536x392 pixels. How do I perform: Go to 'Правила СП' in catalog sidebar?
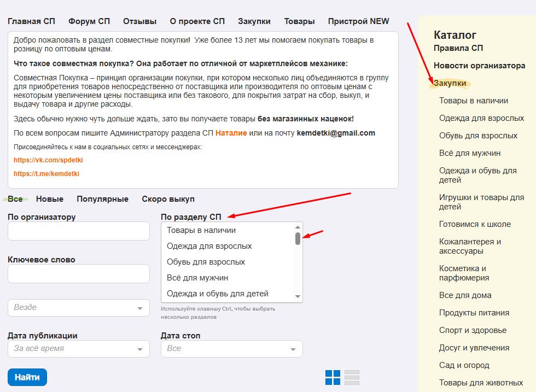point(458,48)
